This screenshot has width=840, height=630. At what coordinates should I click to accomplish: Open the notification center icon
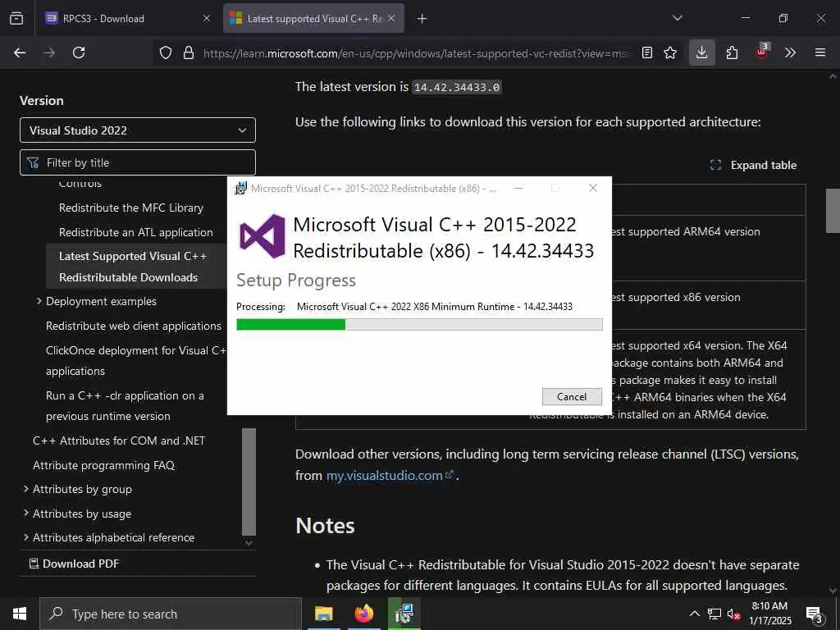click(x=815, y=614)
